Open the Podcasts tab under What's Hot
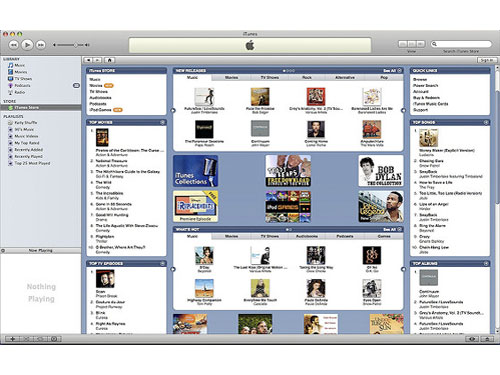The height and width of the screenshot is (375, 500). pos(345,236)
